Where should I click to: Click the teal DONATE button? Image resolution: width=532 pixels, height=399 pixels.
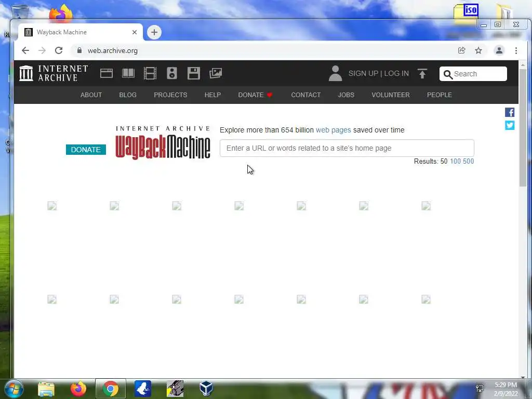click(86, 150)
